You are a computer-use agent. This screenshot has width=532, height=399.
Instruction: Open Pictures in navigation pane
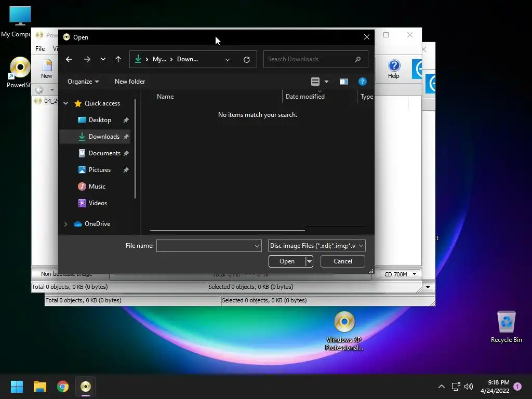click(x=99, y=170)
